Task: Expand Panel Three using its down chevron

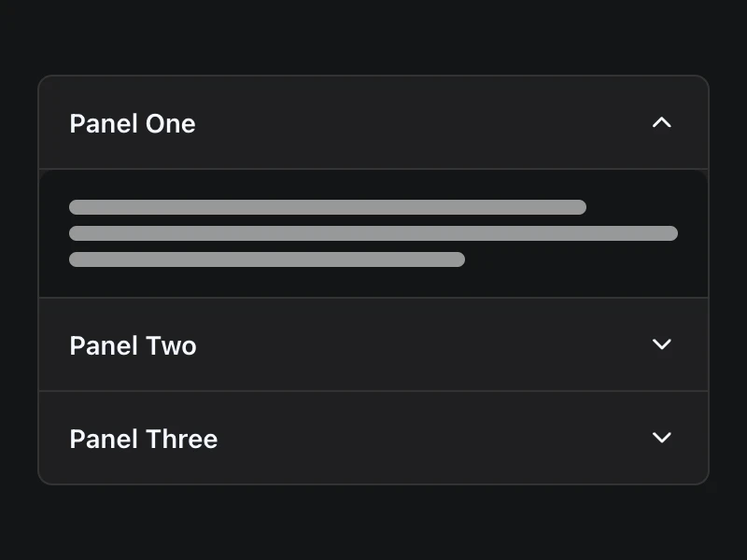Action: pos(662,438)
